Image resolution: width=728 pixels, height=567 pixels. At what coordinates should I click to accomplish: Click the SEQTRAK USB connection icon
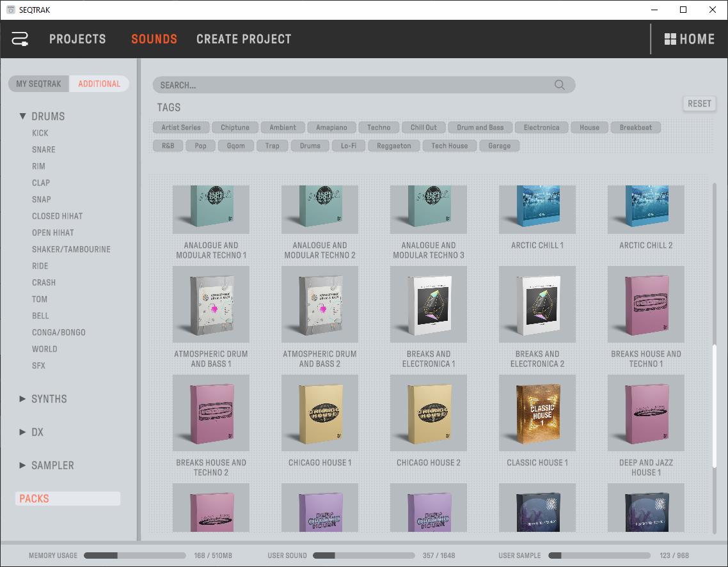pos(19,39)
